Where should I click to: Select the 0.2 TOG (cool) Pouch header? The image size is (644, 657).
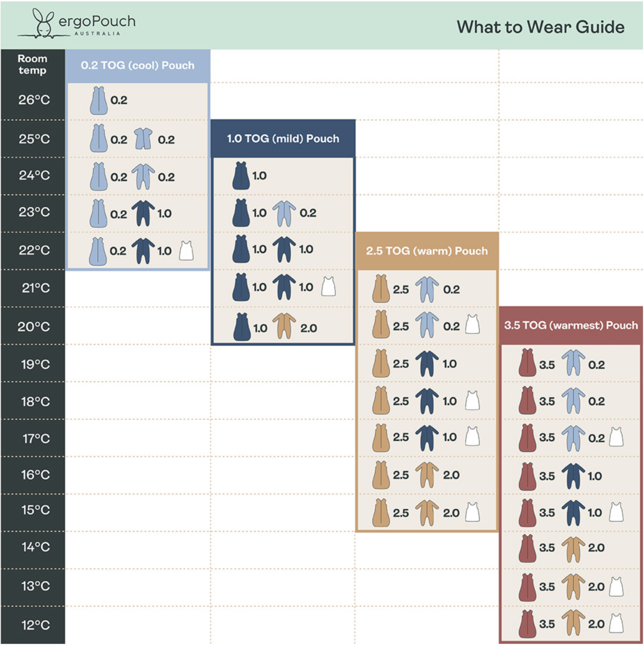coord(138,66)
